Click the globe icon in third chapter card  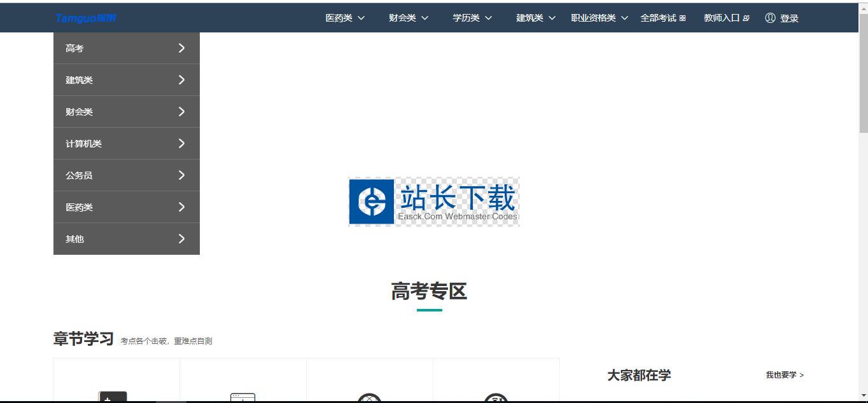tap(369, 398)
